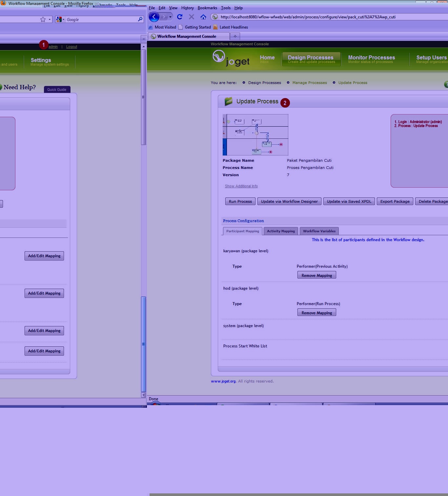
Task: Open the Tools menu in right window
Action: point(226,8)
